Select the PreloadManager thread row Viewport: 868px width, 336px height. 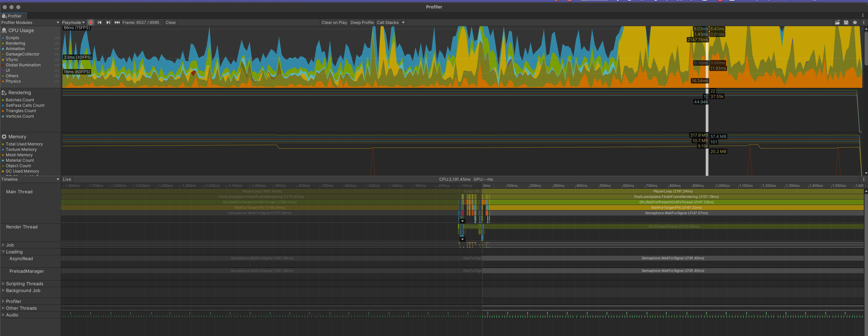tap(27, 271)
